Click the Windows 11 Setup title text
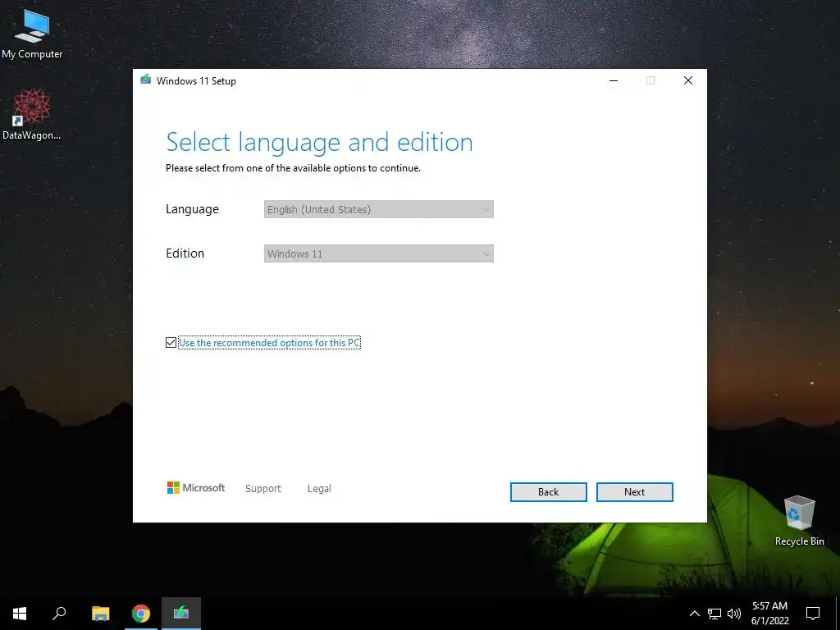Viewport: 840px width, 630px height. (196, 81)
